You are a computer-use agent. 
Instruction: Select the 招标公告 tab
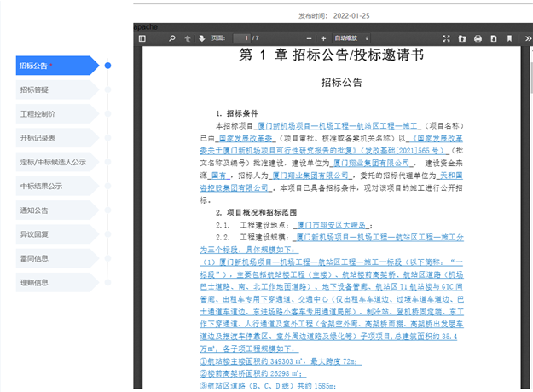(x=57, y=66)
